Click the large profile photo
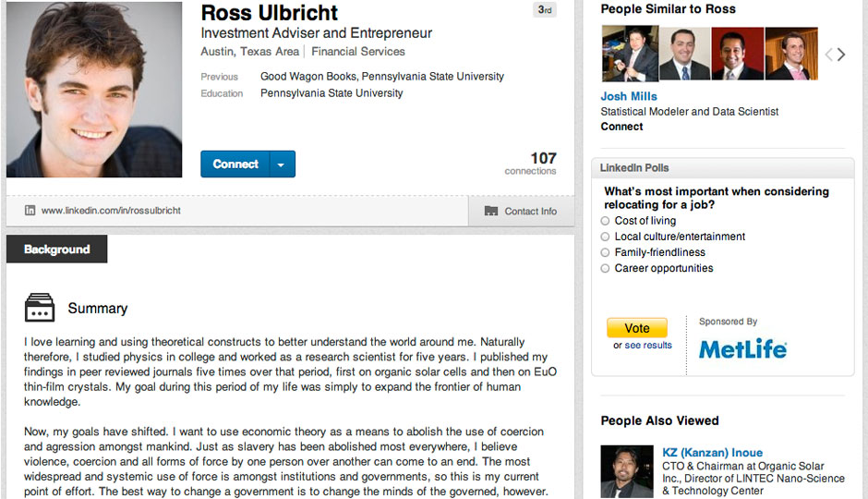 click(x=94, y=89)
